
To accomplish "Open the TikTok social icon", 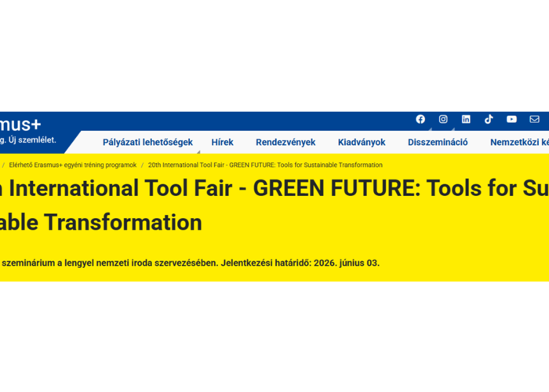I will tap(489, 119).
